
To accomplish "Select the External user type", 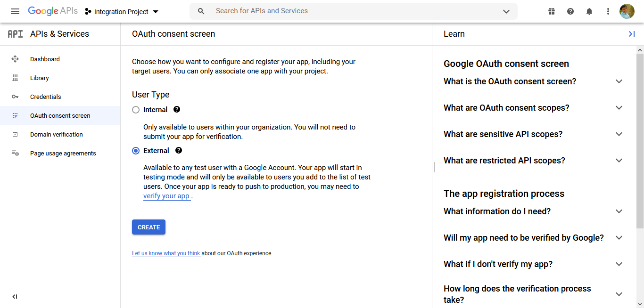I will point(136,151).
